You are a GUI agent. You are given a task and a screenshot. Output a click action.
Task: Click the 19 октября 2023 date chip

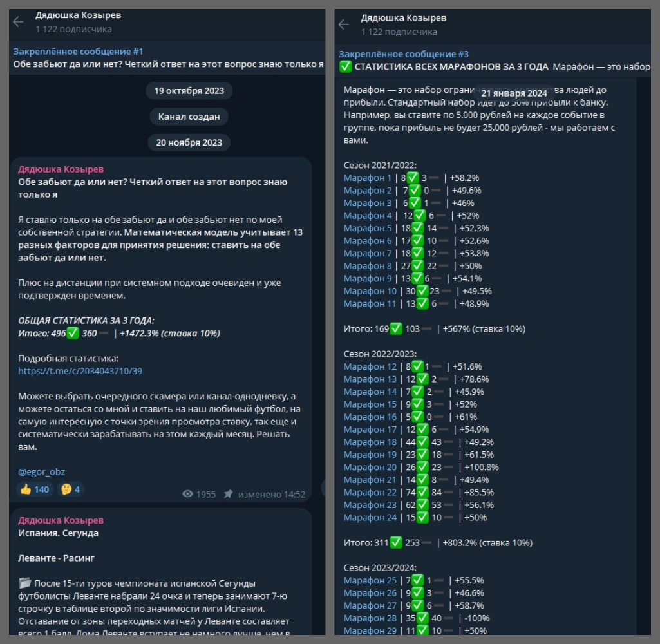click(189, 91)
